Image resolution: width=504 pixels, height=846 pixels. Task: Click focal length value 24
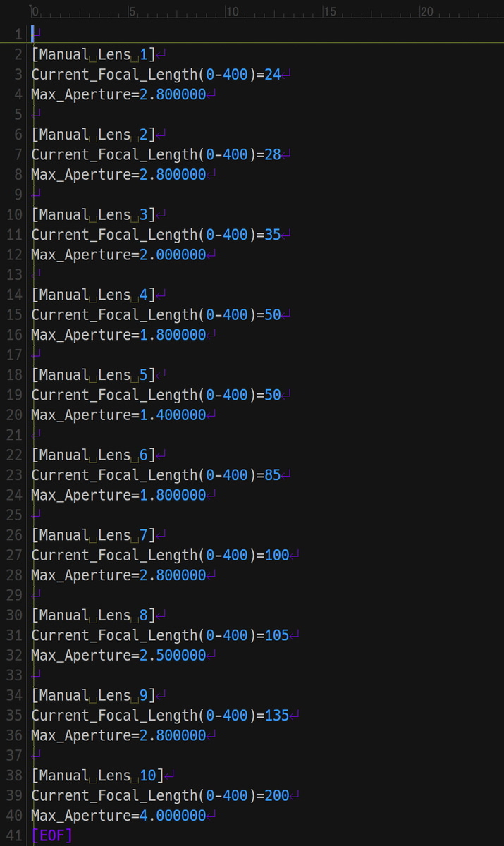point(273,74)
